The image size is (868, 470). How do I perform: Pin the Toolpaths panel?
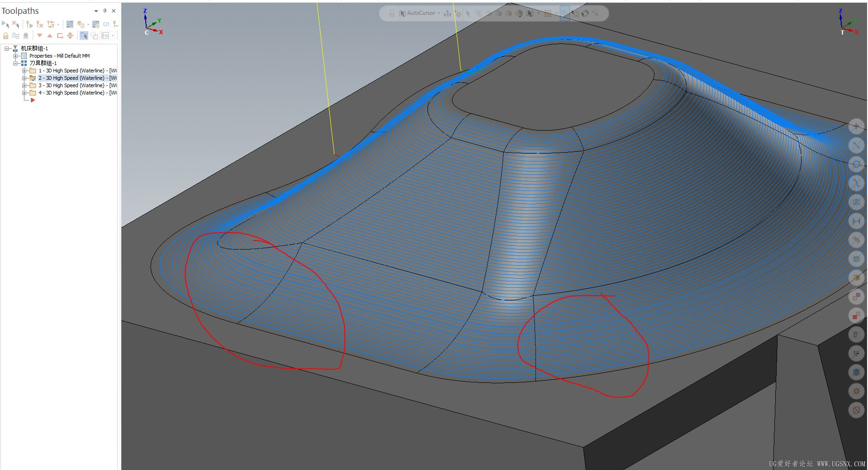pyautogui.click(x=105, y=11)
